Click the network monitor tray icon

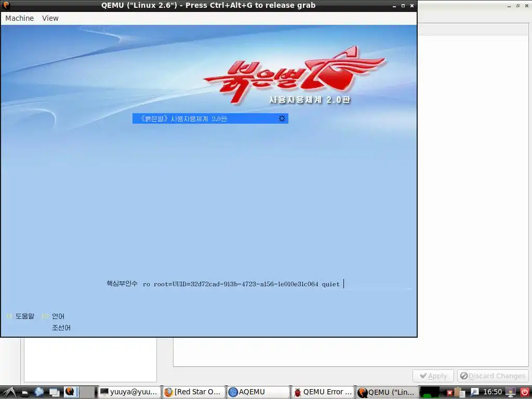pyautogui.click(x=511, y=393)
